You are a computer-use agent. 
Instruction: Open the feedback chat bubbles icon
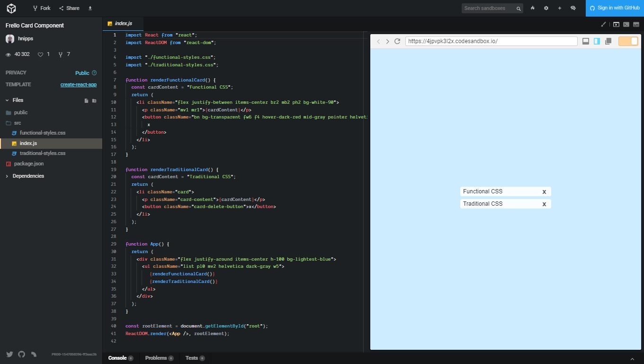click(x=573, y=8)
